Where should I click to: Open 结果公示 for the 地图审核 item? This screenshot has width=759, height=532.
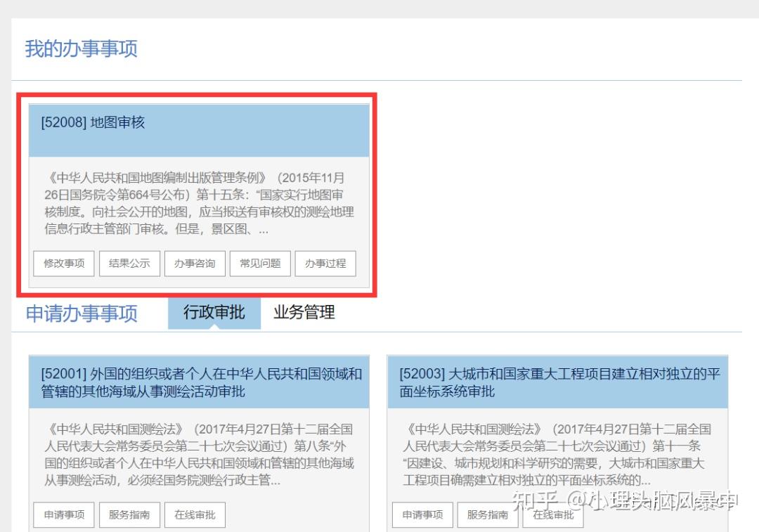pyautogui.click(x=129, y=264)
